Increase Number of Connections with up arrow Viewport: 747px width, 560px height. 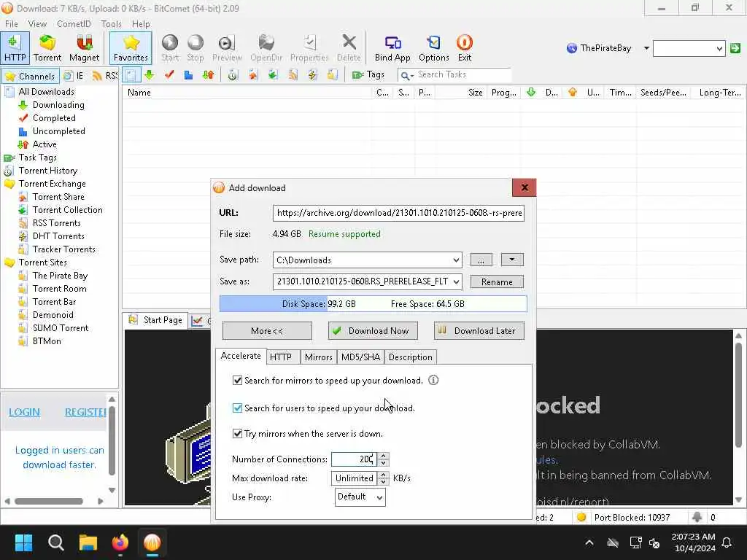(x=384, y=456)
